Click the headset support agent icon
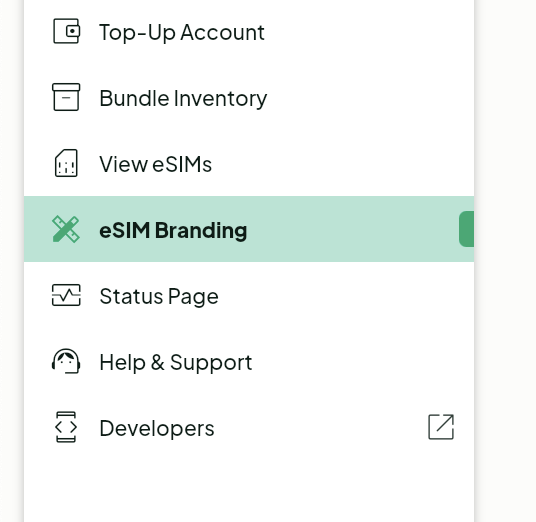 tap(66, 361)
